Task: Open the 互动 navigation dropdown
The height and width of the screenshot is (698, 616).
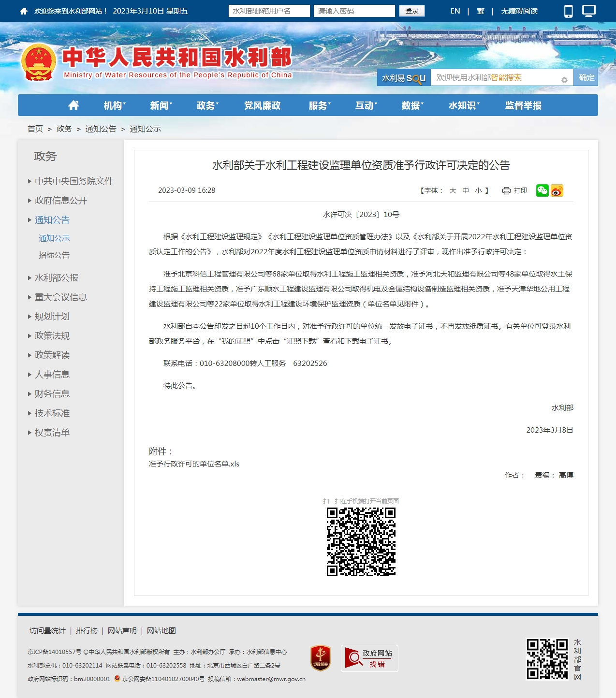Action: pyautogui.click(x=366, y=105)
